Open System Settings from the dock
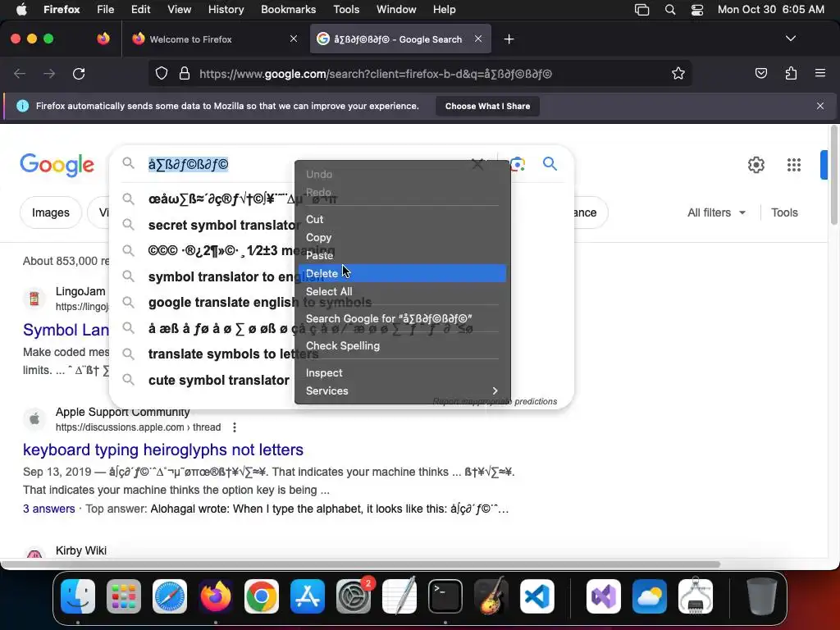 click(x=354, y=596)
